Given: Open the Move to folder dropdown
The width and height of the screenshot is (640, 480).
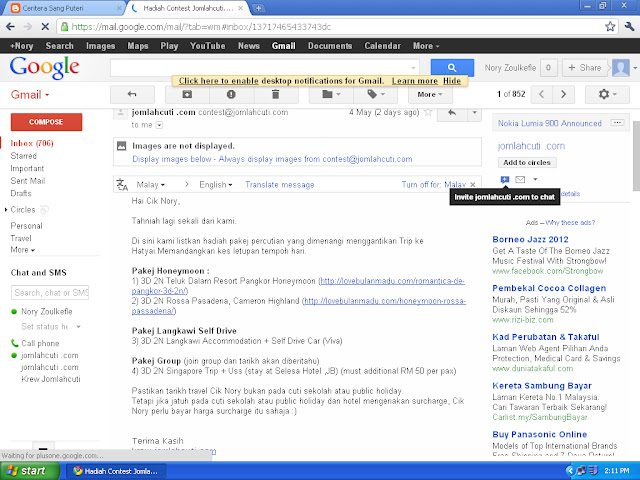Looking at the screenshot, I should pyautogui.click(x=331, y=95).
